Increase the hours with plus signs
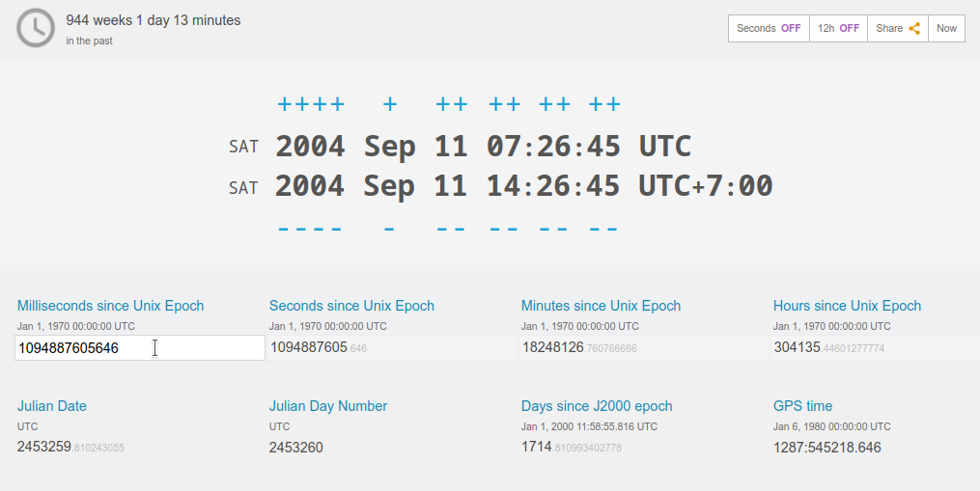The image size is (980, 491). [x=505, y=105]
